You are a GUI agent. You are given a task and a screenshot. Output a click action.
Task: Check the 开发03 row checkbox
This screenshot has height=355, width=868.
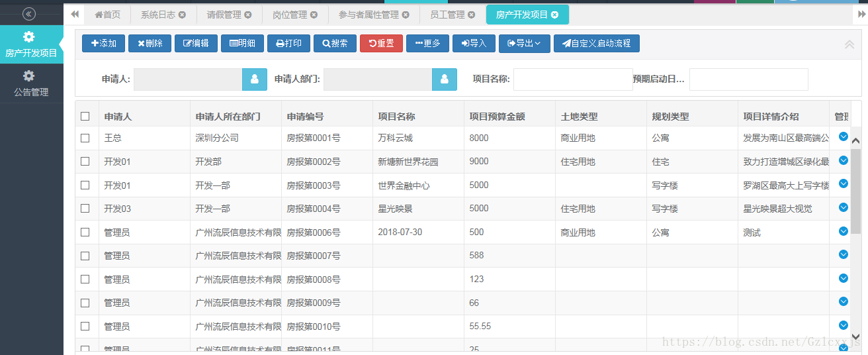click(85, 208)
